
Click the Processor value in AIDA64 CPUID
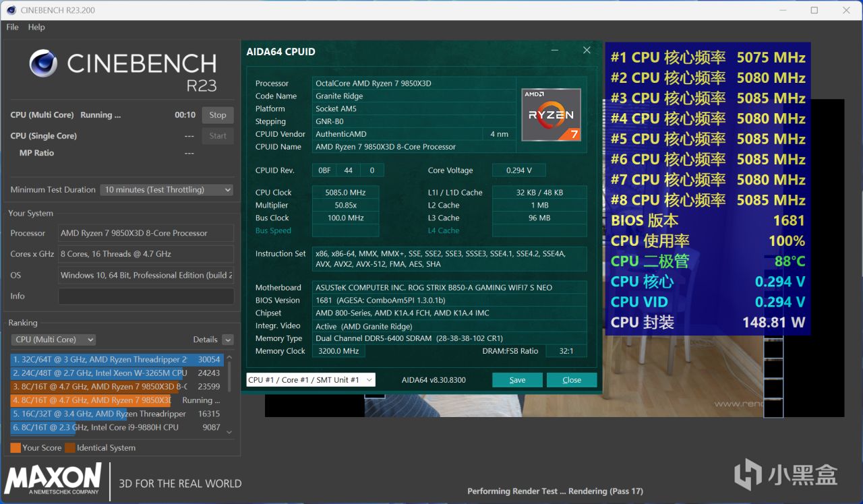pyautogui.click(x=414, y=84)
